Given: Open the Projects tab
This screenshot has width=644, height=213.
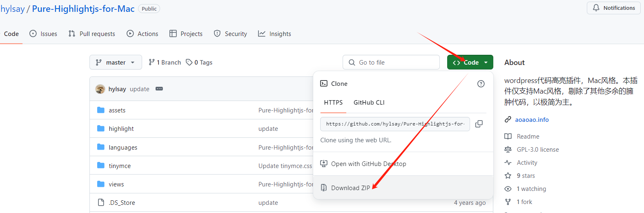Looking at the screenshot, I should pos(186,34).
